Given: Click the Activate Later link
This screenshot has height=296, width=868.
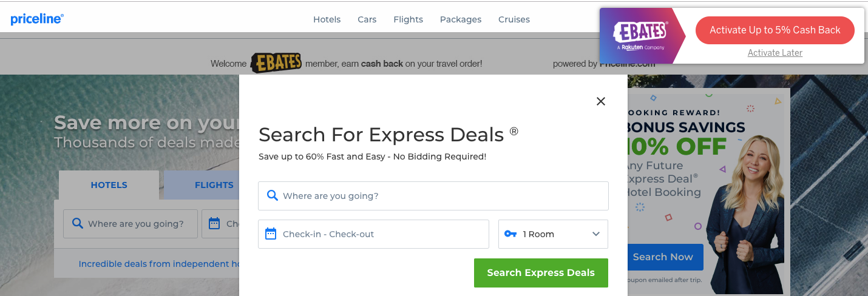Looking at the screenshot, I should pos(775,53).
